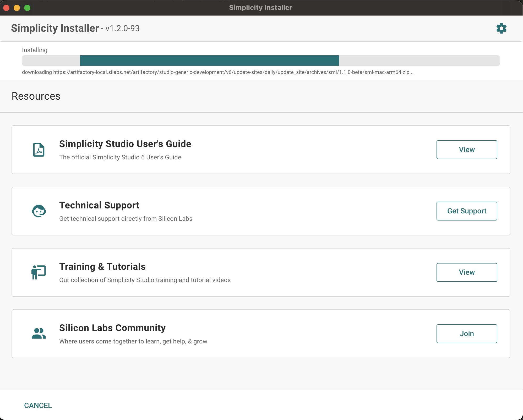The width and height of the screenshot is (523, 420).
Task: Select the downloading URL status text
Action: (217, 72)
